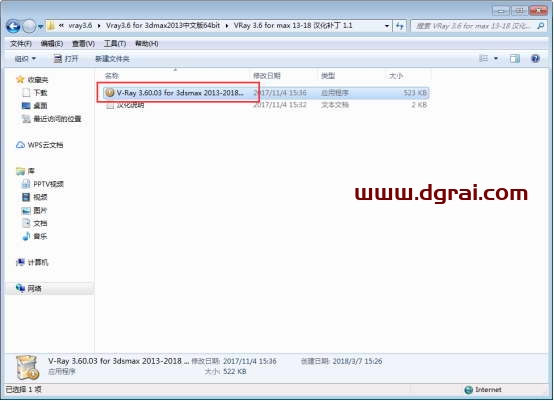Image resolution: width=554 pixels, height=401 pixels.
Task: Click the WPS cloud icon
Action: [20, 145]
